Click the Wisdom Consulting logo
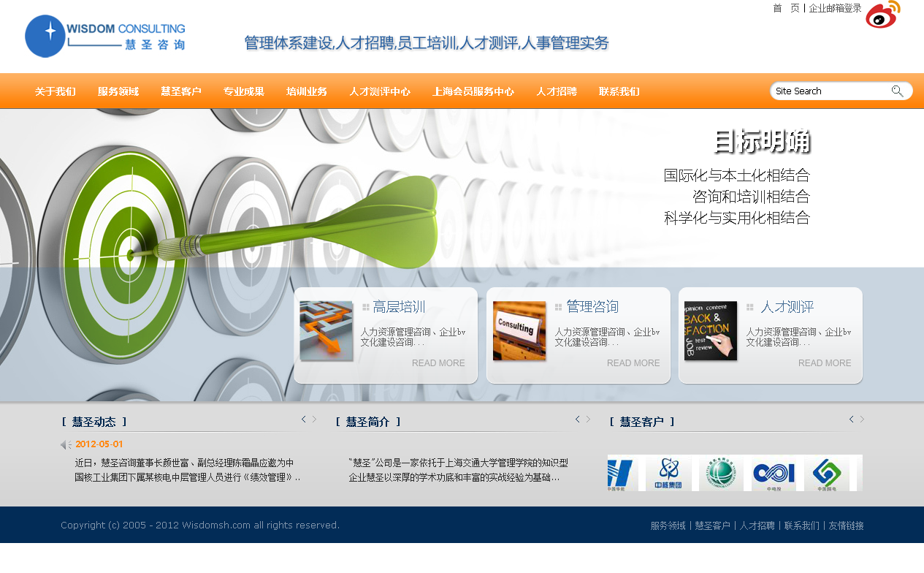 (x=105, y=36)
